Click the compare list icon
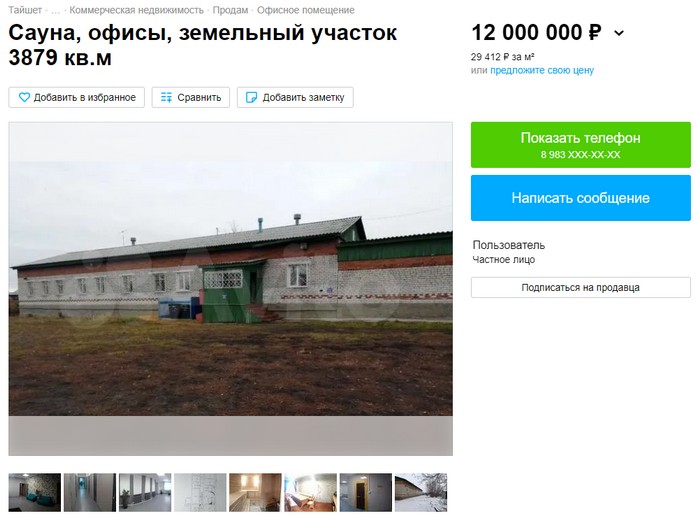The image size is (696, 514). click(166, 97)
